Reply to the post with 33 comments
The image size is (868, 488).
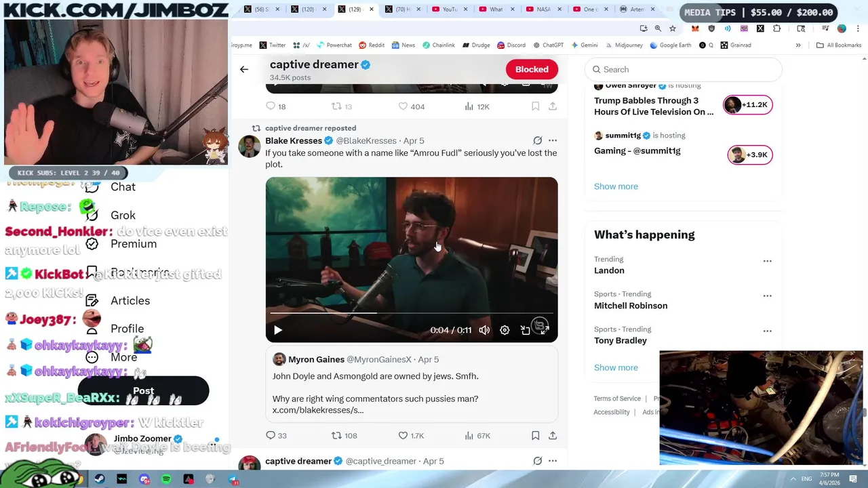pos(276,435)
